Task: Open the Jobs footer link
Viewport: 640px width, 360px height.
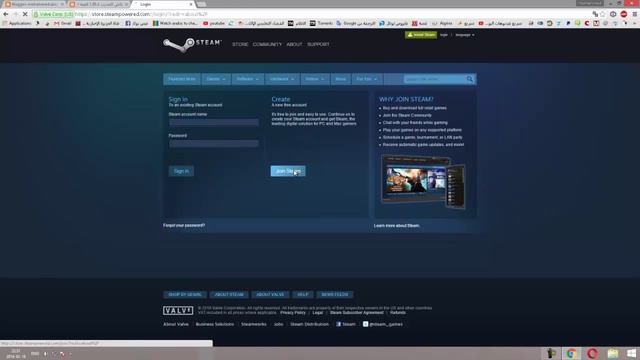Action: [x=278, y=324]
